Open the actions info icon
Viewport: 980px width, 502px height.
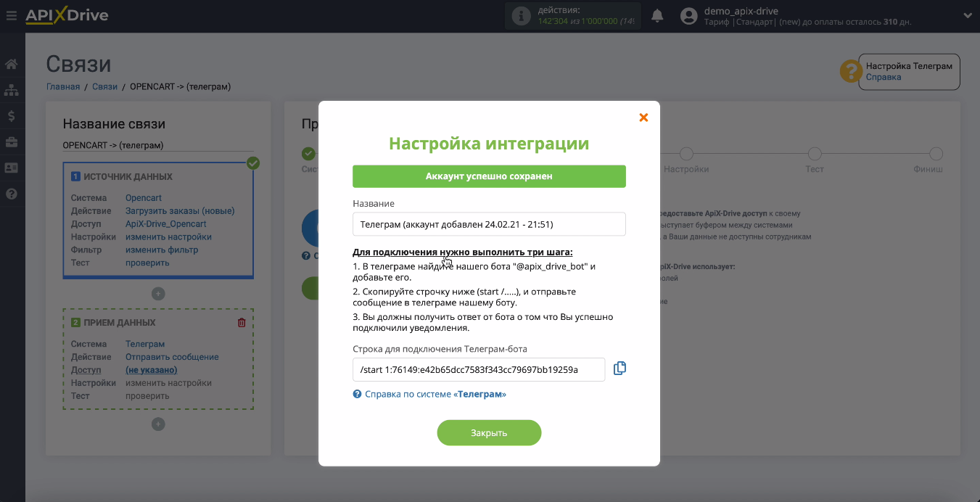click(521, 16)
